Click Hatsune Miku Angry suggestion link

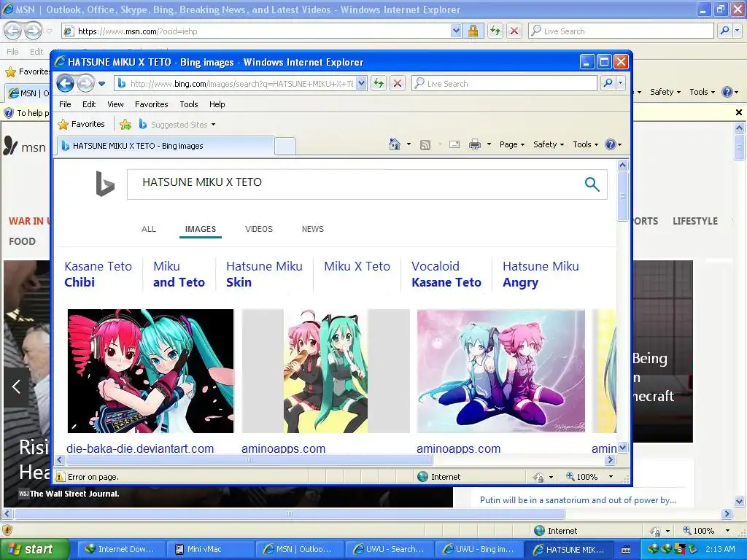[x=541, y=274]
